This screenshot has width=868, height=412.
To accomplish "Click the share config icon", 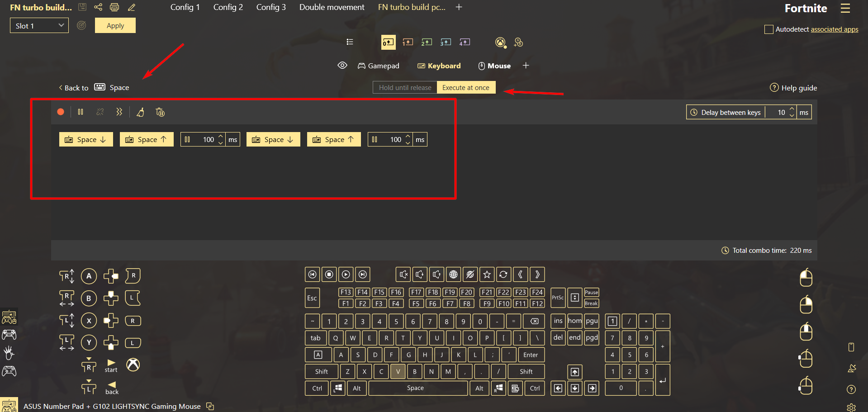I will pos(98,7).
